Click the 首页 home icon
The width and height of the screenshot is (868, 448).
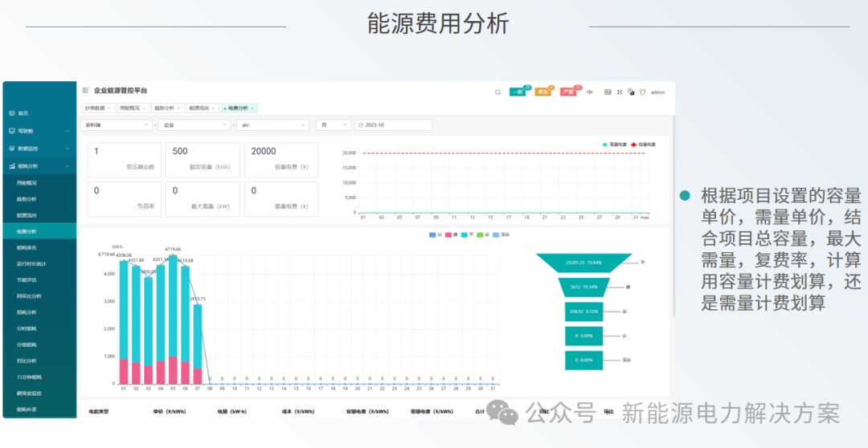tap(12, 113)
